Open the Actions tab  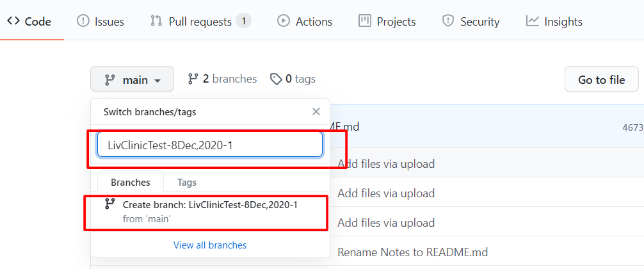(305, 21)
